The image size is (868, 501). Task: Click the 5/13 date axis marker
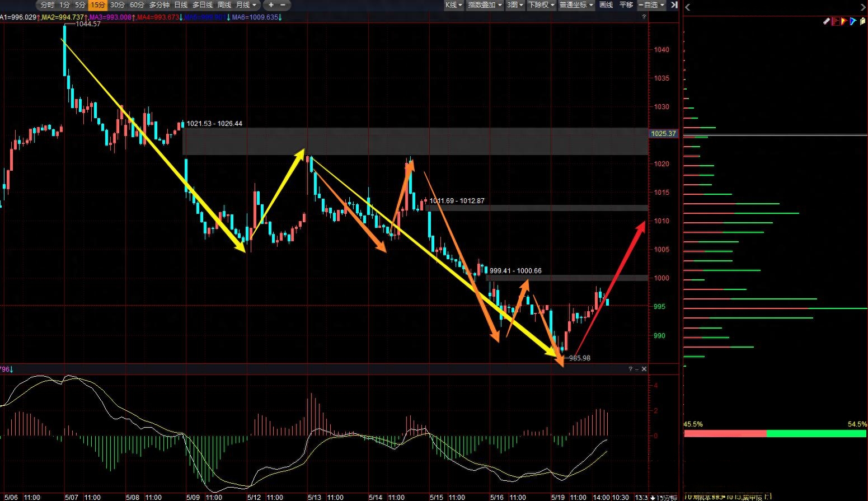(x=315, y=497)
